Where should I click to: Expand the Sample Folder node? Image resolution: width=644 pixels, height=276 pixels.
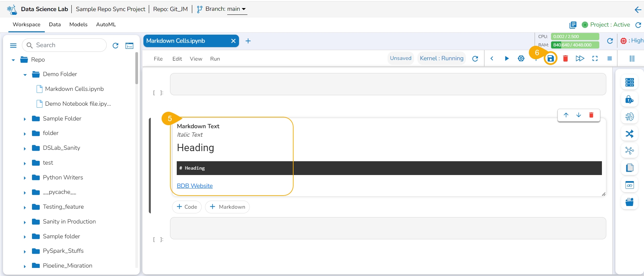pyautogui.click(x=25, y=119)
